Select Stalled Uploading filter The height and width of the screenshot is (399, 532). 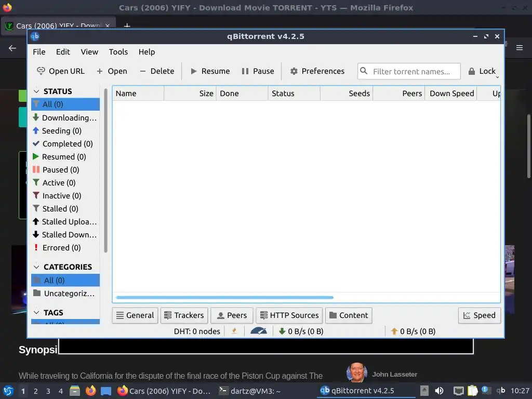coord(65,221)
